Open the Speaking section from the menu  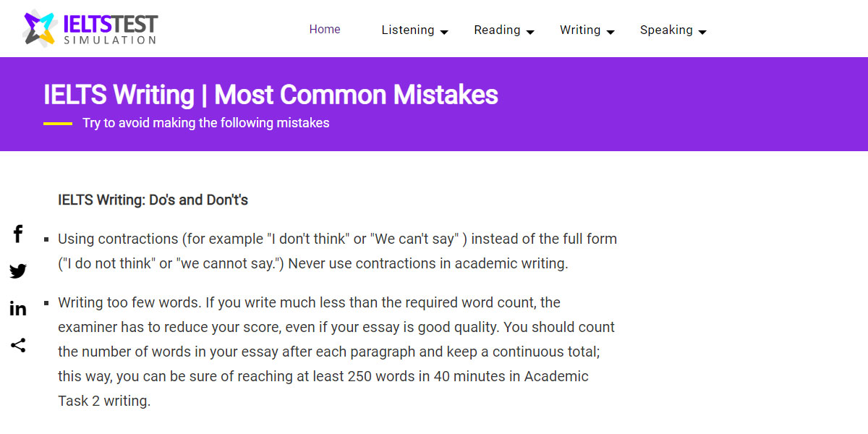coord(667,30)
